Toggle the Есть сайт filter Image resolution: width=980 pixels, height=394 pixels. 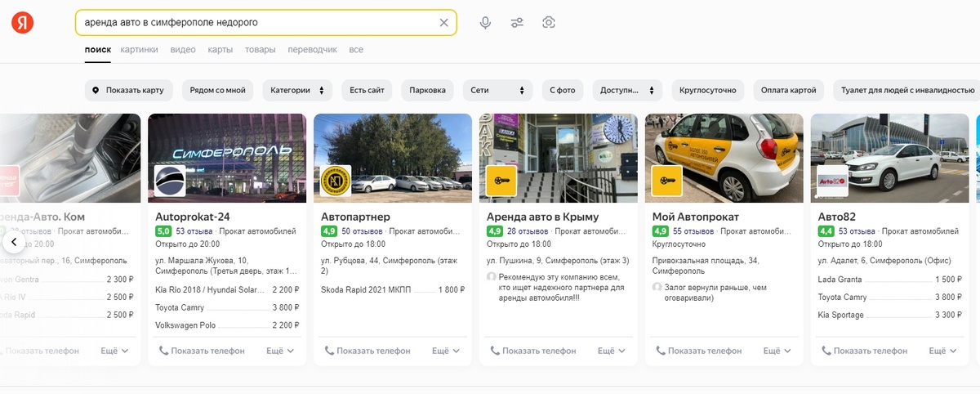click(367, 90)
